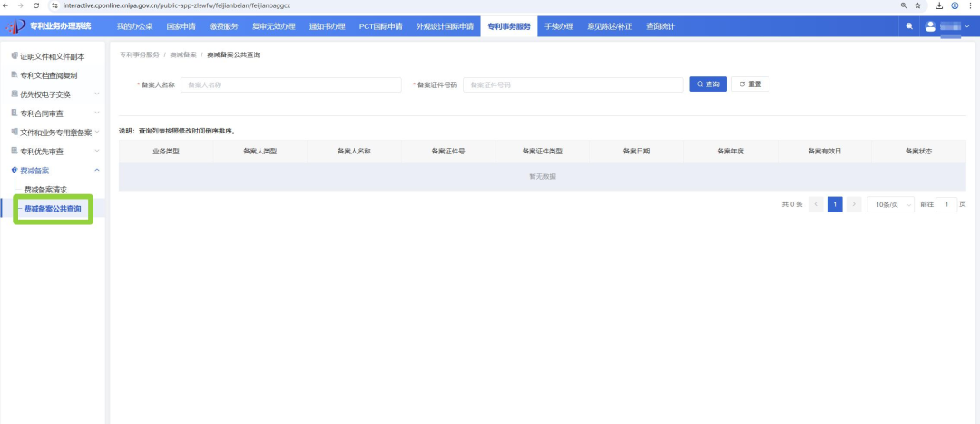Click the icon beside 证明文件和文件副本
The image size is (980, 424).
coord(14,55)
